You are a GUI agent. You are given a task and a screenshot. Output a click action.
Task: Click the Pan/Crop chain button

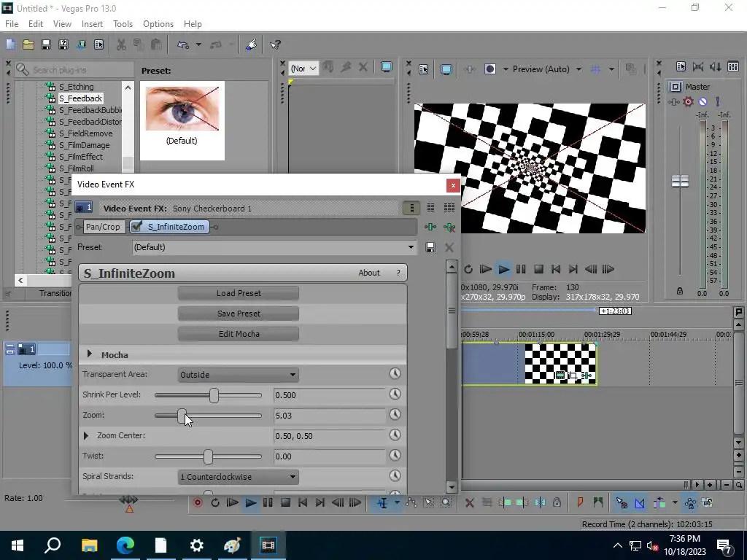pos(103,227)
